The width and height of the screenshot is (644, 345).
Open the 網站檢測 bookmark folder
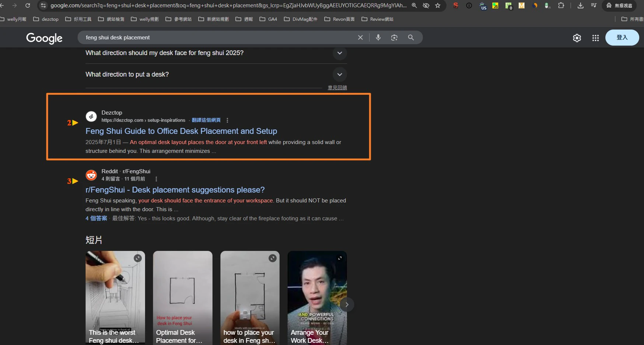click(x=111, y=19)
